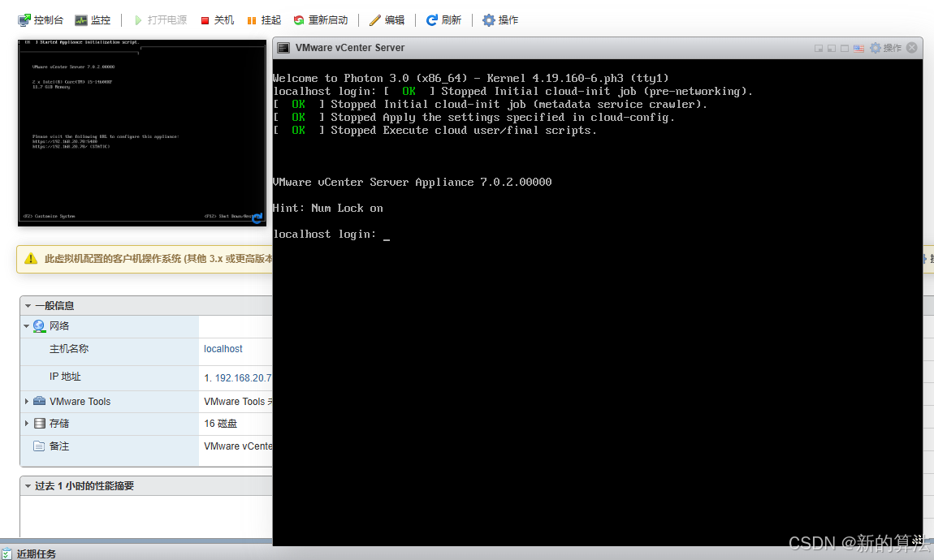The width and height of the screenshot is (934, 560).
Task: Open the main toolbar 操作 menu
Action: [500, 20]
